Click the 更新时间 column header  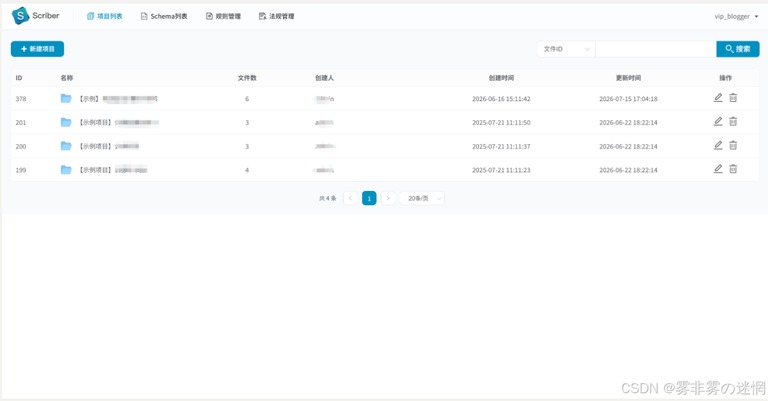628,78
